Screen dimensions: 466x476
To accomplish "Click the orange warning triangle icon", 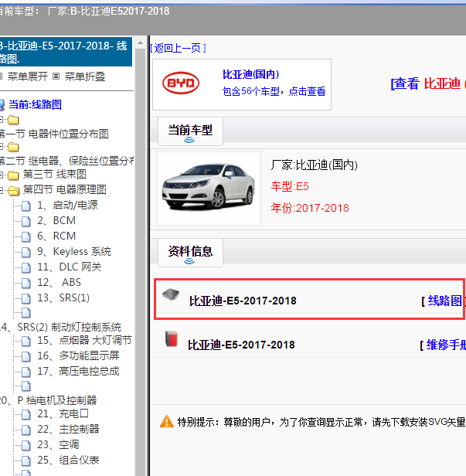I will pos(167,421).
